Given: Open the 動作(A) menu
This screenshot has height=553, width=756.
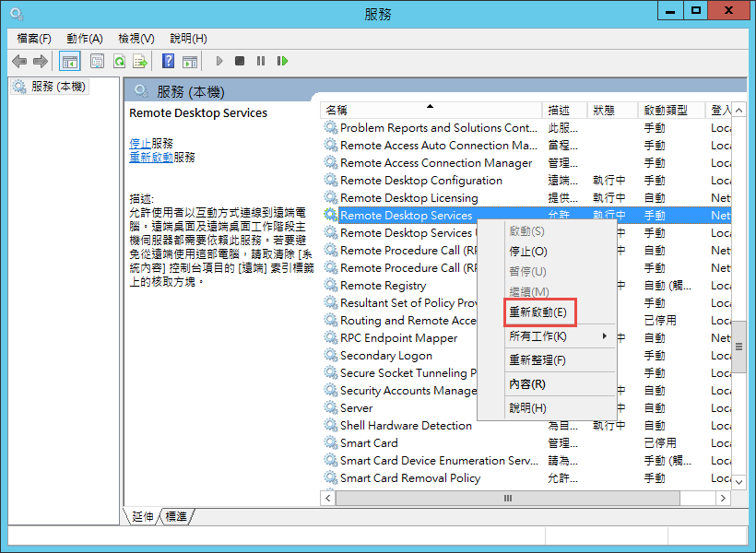Looking at the screenshot, I should click(85, 39).
